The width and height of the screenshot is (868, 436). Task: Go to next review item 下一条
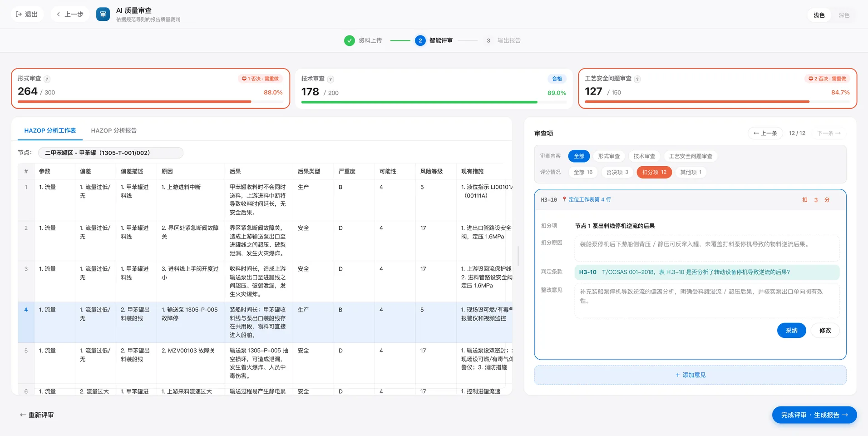coord(829,133)
